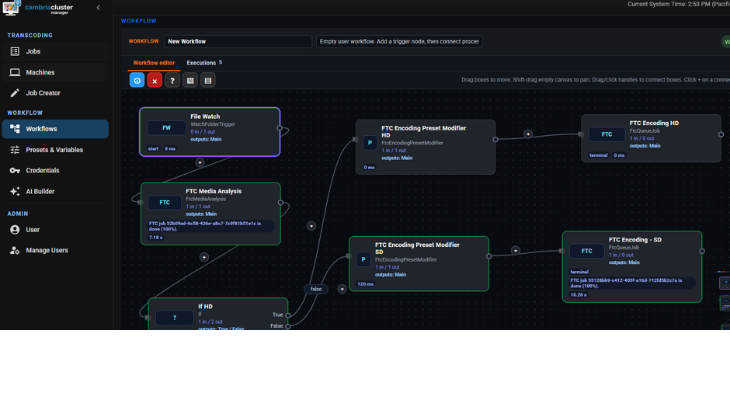The image size is (730, 400).
Task: Click the AI Builder sparkle icon
Action: (15, 191)
